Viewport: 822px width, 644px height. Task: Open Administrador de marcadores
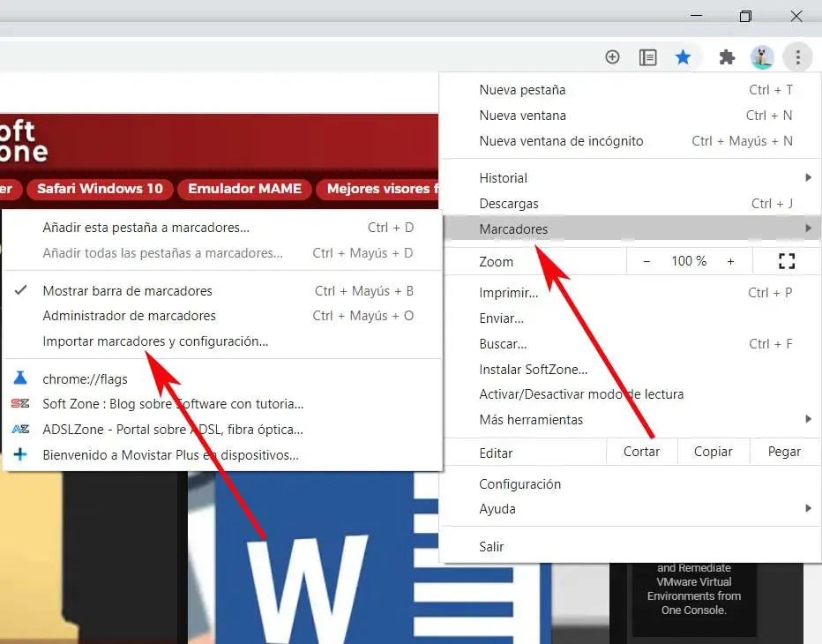[222, 316]
